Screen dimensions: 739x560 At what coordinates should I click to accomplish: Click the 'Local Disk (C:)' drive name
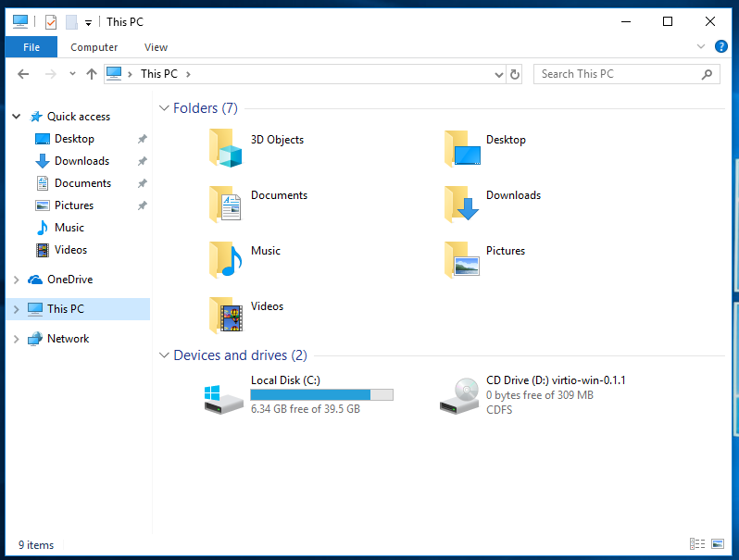[285, 380]
